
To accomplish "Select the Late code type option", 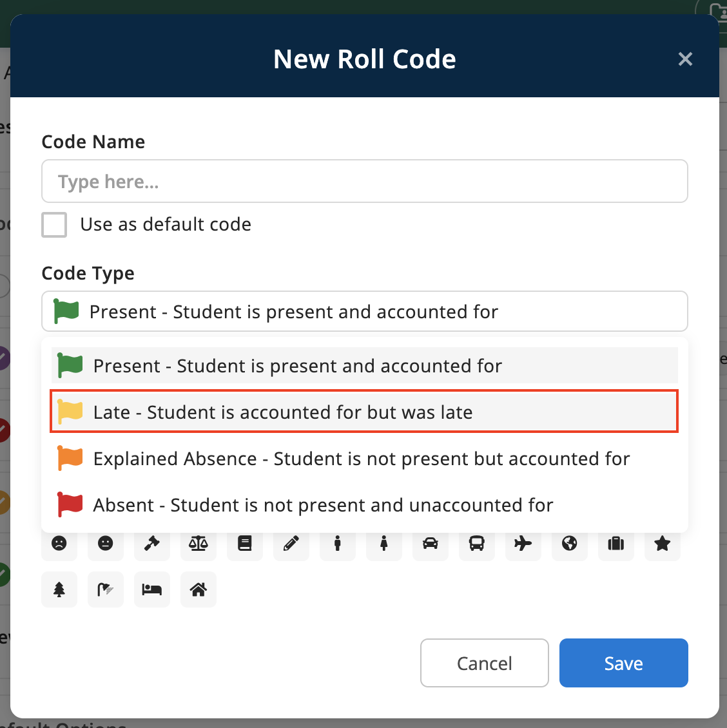I will point(365,412).
